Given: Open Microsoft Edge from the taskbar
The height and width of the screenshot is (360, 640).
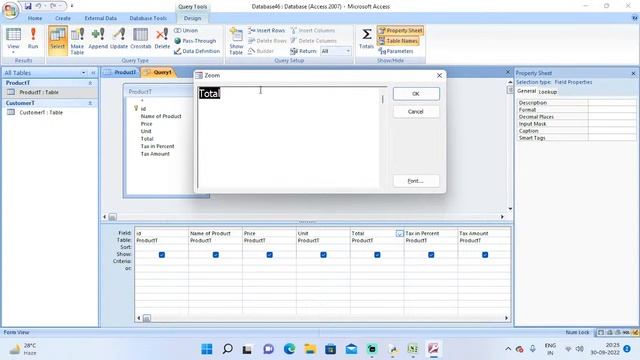Looking at the screenshot, I should [289, 349].
